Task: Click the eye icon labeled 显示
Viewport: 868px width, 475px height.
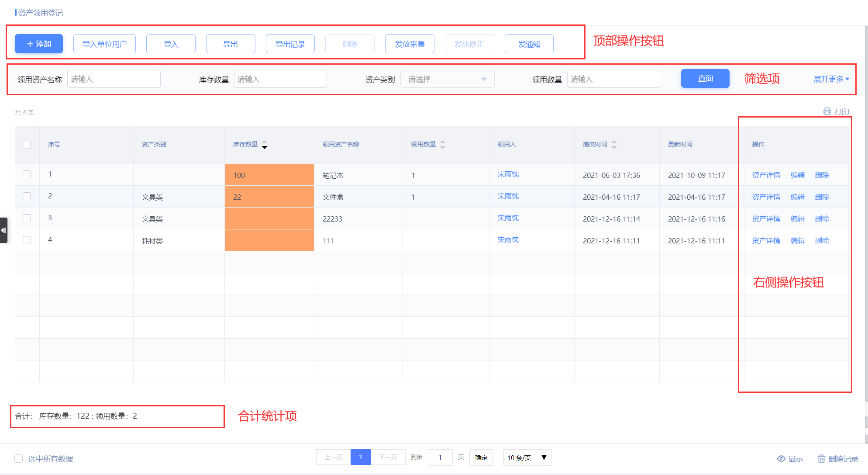Action: 781,458
